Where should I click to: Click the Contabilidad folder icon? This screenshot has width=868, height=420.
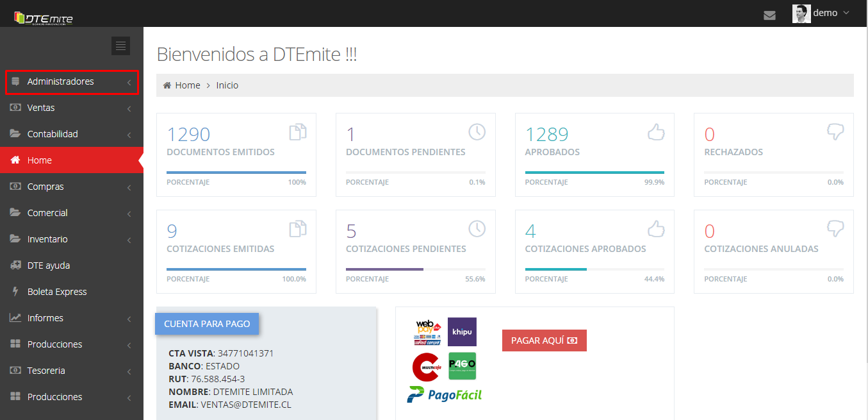pos(15,134)
